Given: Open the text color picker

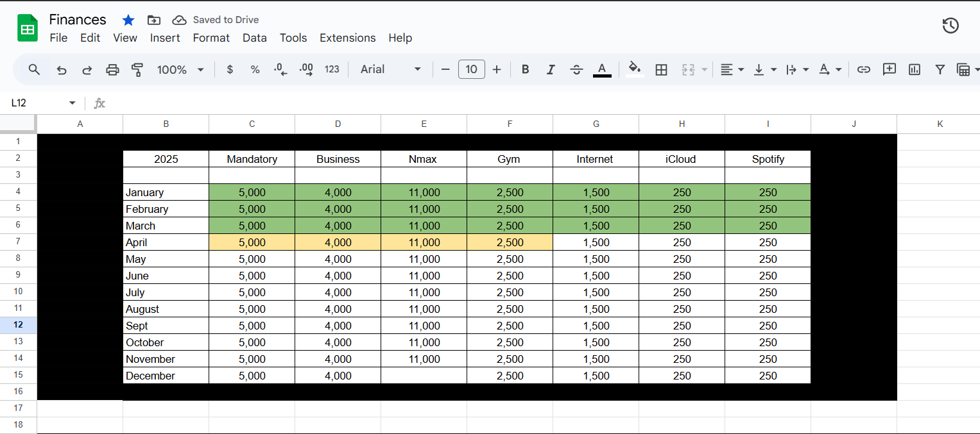Looking at the screenshot, I should [601, 69].
